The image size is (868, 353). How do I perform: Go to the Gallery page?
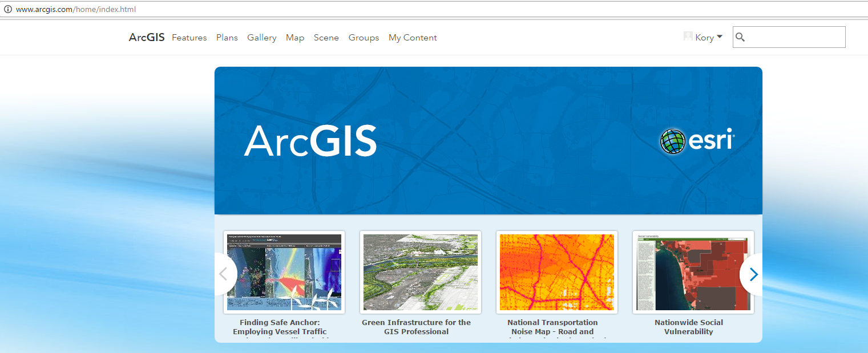pos(262,38)
